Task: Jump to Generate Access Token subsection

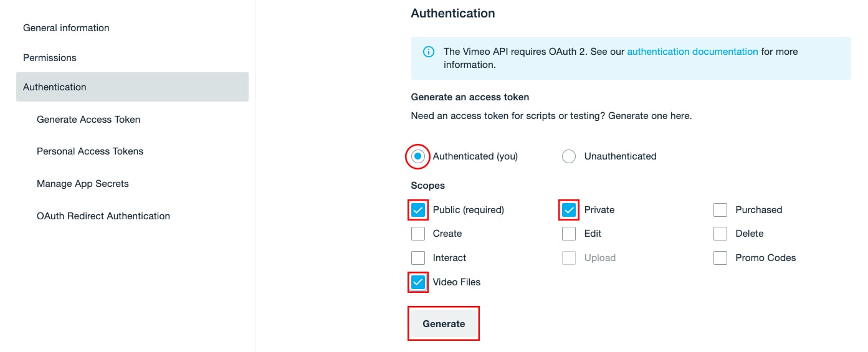Action: point(88,120)
